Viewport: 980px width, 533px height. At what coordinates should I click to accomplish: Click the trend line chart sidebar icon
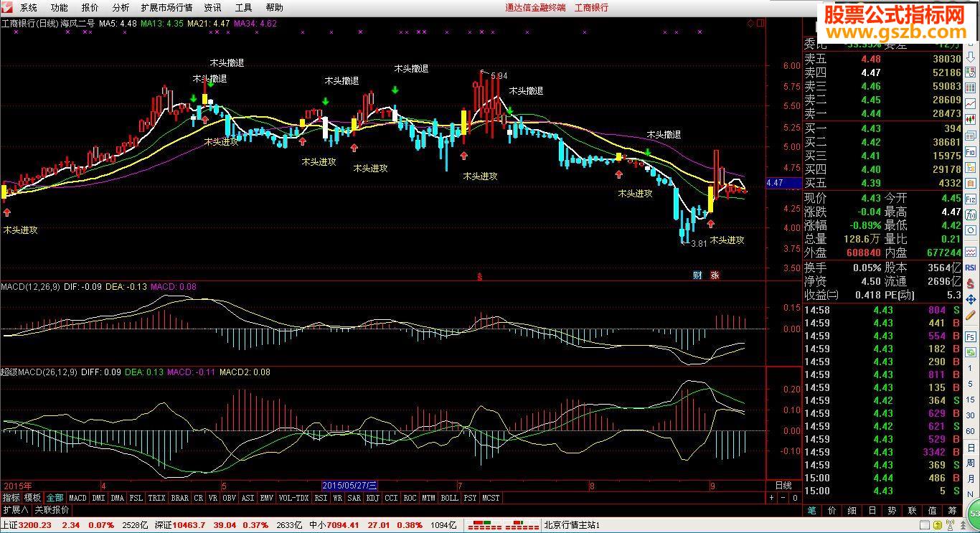coord(971,103)
